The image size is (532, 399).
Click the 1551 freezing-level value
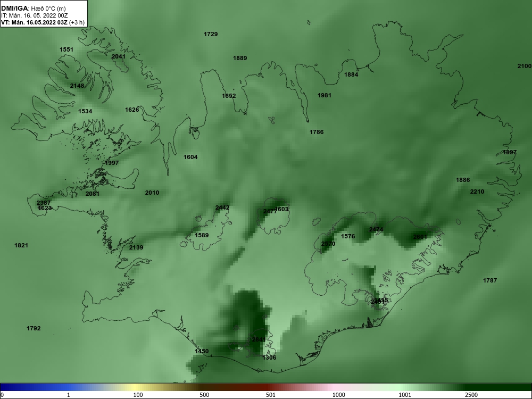[x=66, y=49]
